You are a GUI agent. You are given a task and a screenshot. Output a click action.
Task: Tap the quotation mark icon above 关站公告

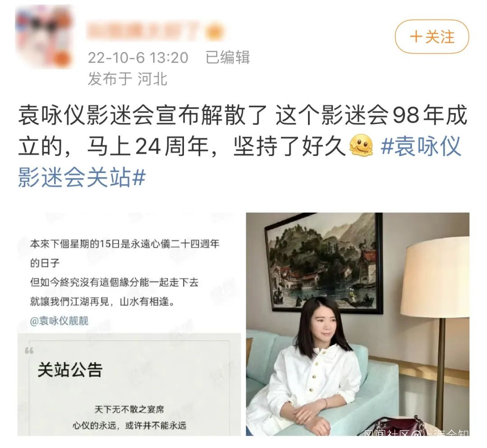(x=29, y=351)
